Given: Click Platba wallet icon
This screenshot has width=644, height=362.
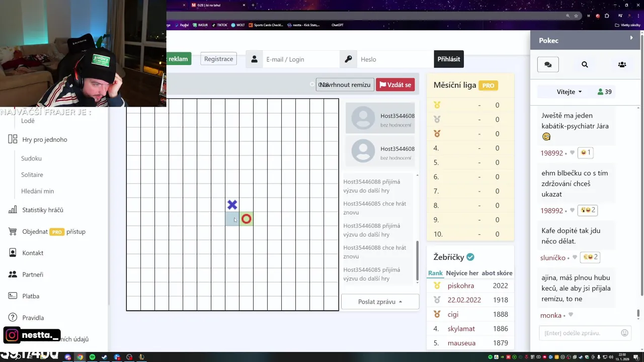Looking at the screenshot, I should point(13,296).
